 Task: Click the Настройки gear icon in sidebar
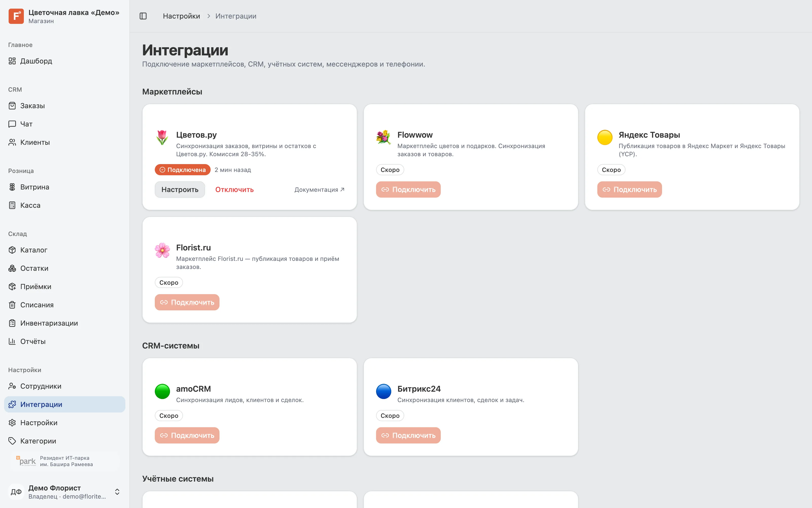click(12, 423)
